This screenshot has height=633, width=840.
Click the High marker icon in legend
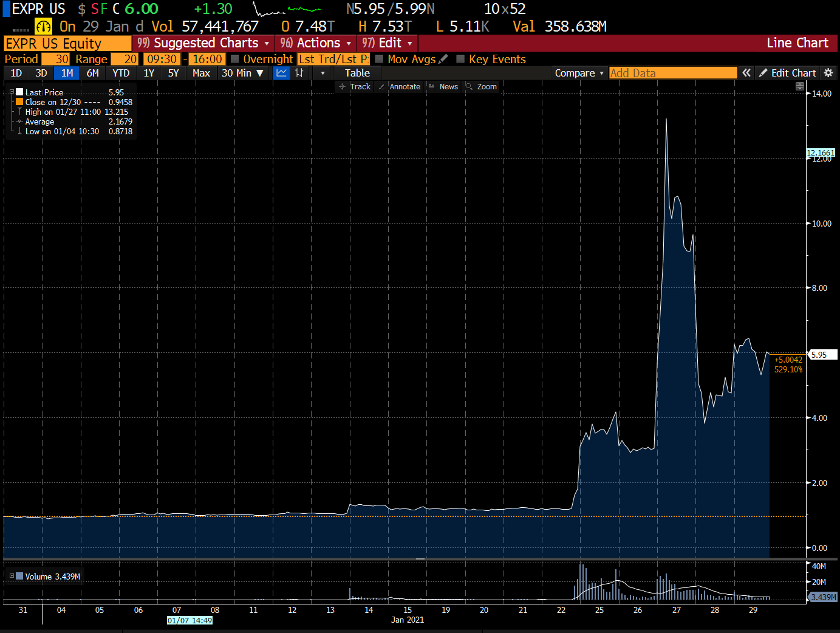click(19, 112)
